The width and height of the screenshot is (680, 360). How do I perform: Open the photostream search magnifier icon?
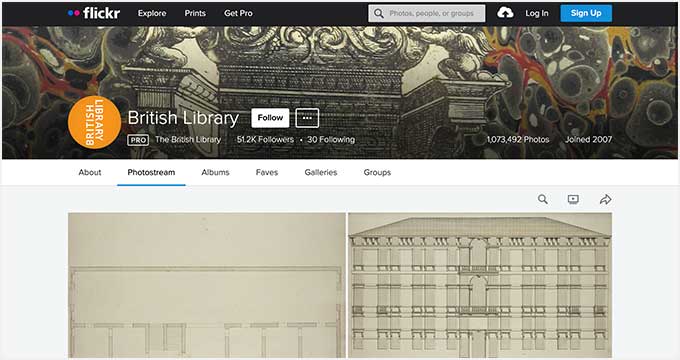[x=543, y=199]
